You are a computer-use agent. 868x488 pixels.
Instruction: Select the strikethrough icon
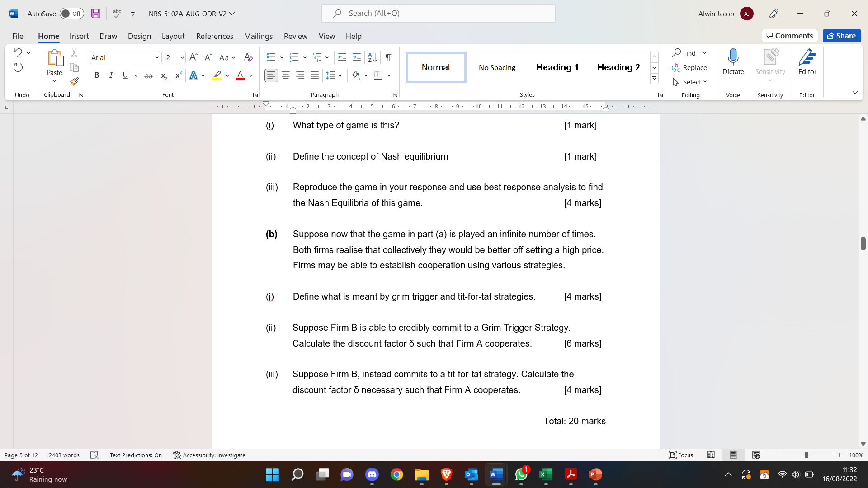149,75
